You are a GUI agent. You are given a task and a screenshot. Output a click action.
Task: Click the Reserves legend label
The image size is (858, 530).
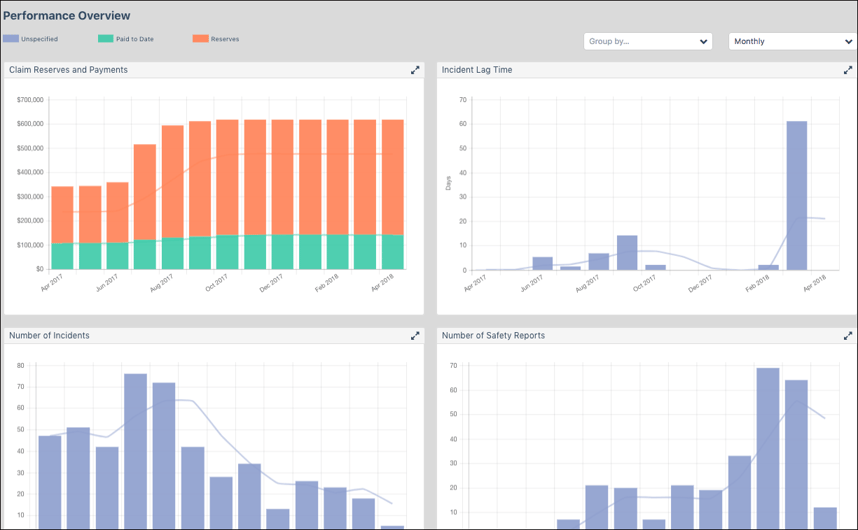pos(225,39)
